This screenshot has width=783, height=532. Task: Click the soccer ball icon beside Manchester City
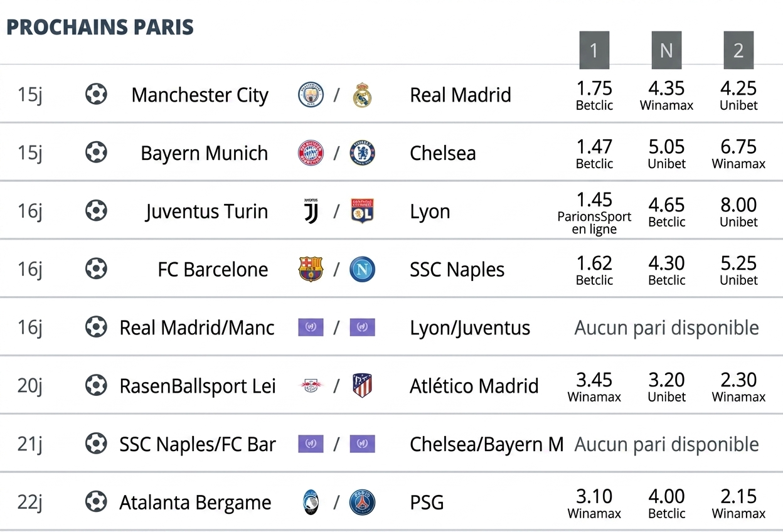(x=96, y=95)
